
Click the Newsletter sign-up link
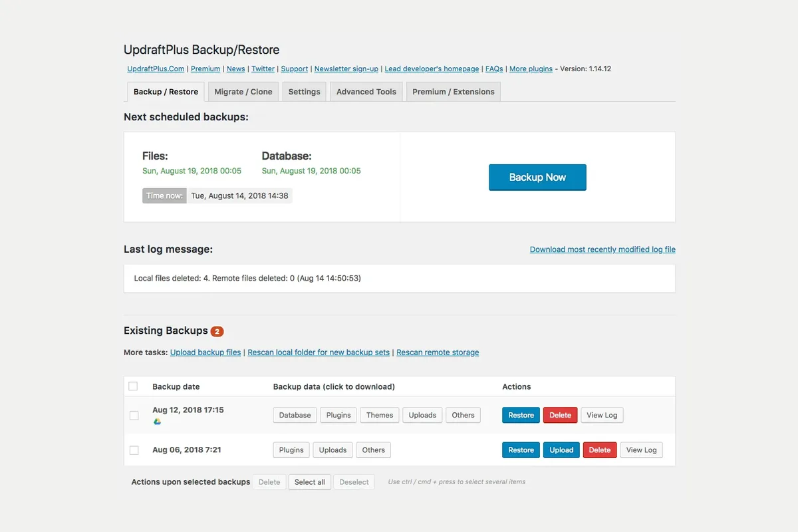346,68
